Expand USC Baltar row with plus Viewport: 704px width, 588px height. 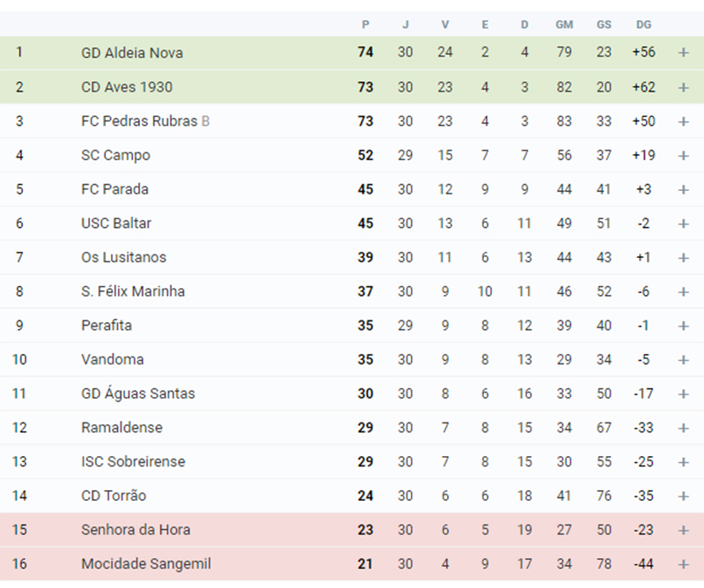[683, 224]
